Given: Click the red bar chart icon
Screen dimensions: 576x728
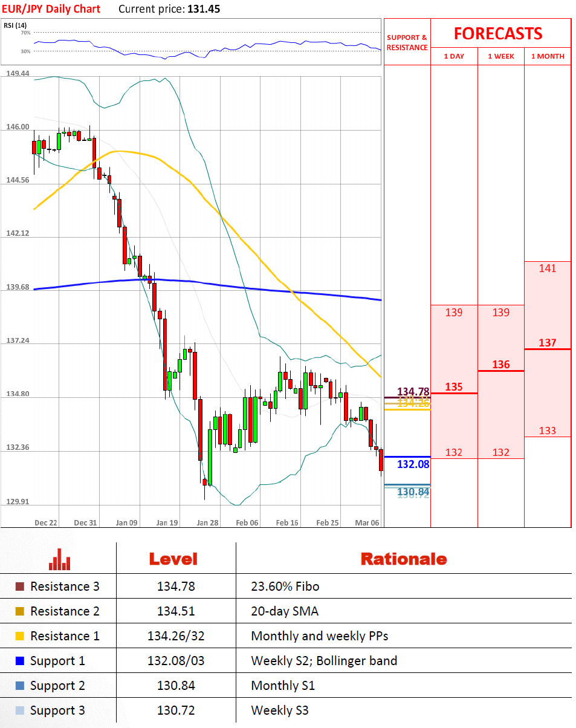Looking at the screenshot, I should pyautogui.click(x=60, y=559).
